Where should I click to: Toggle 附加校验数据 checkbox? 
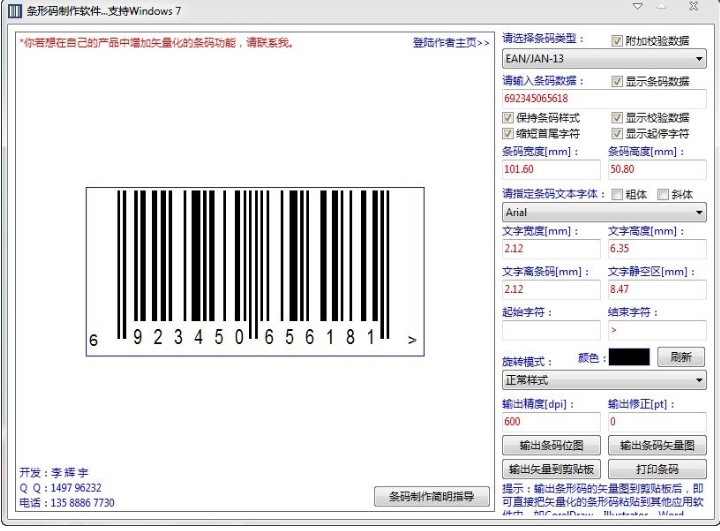[x=617, y=41]
